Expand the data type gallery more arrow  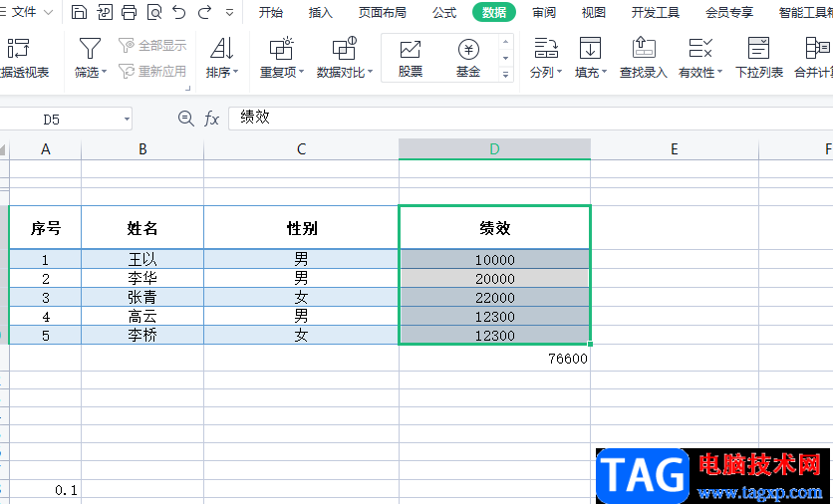[x=506, y=75]
